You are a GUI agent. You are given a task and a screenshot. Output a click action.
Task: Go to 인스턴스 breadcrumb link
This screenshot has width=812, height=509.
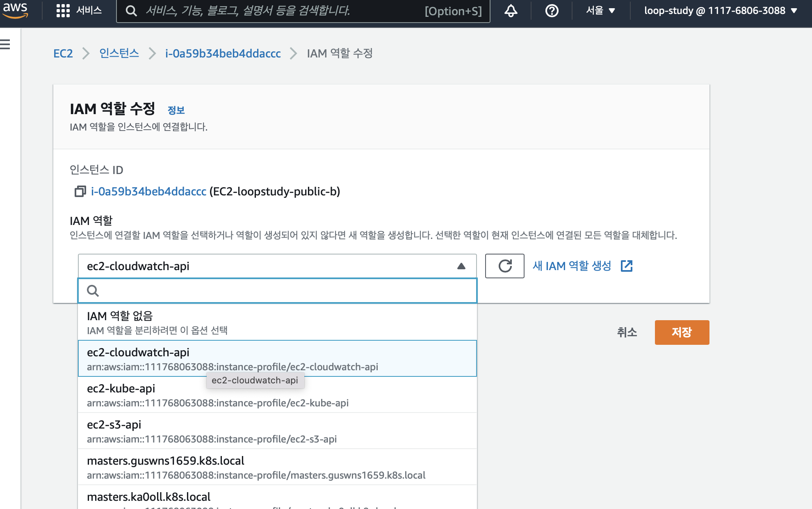point(119,53)
